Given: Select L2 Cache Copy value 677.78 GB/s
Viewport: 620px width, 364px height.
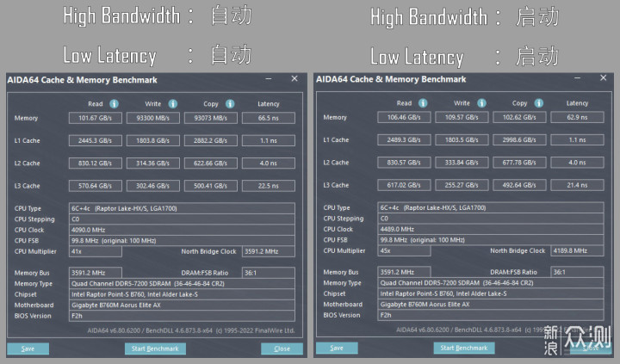Looking at the screenshot, I should pos(519,163).
